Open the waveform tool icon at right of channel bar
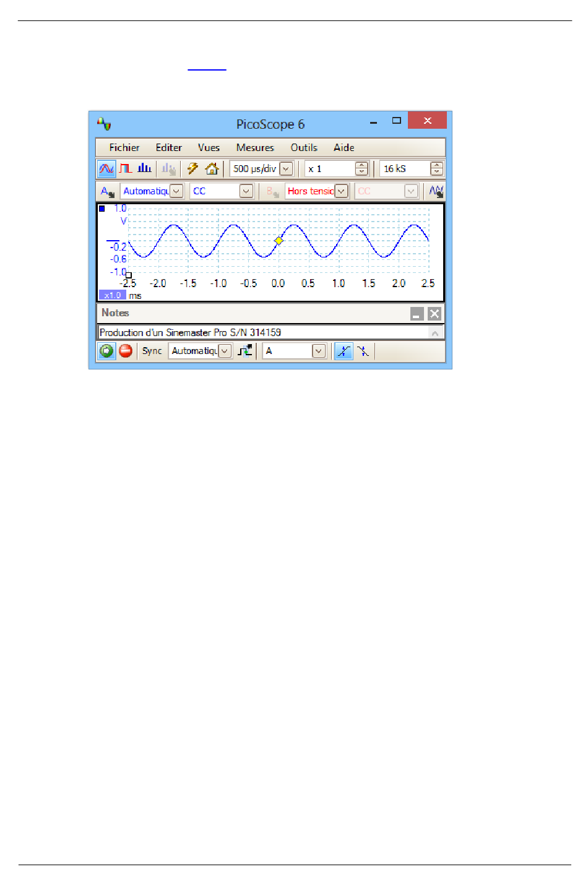This screenshot has height=872, width=588. pyautogui.click(x=436, y=191)
